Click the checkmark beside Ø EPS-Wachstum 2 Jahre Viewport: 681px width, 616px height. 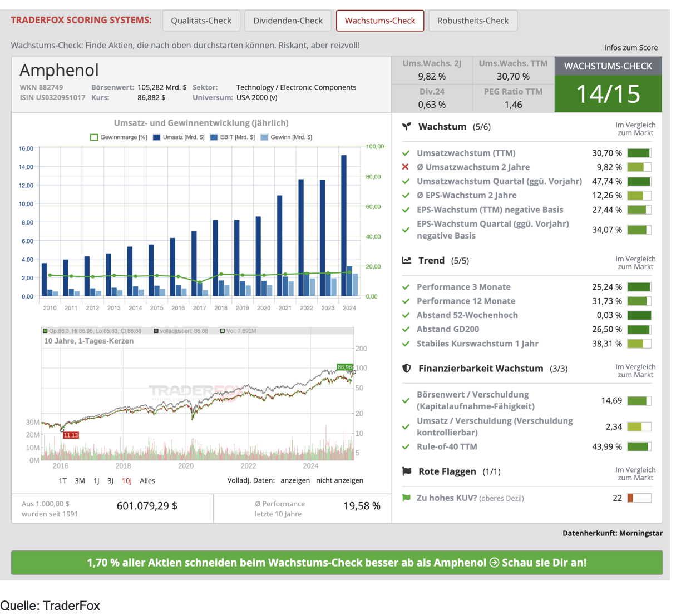[x=406, y=195]
